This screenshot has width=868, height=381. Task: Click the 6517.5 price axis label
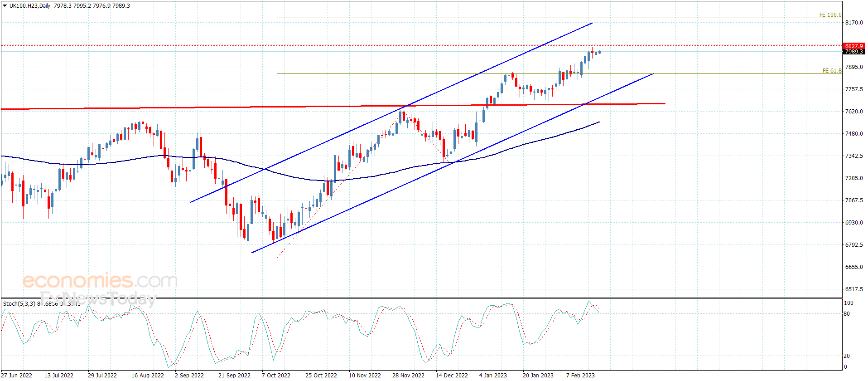coord(854,289)
